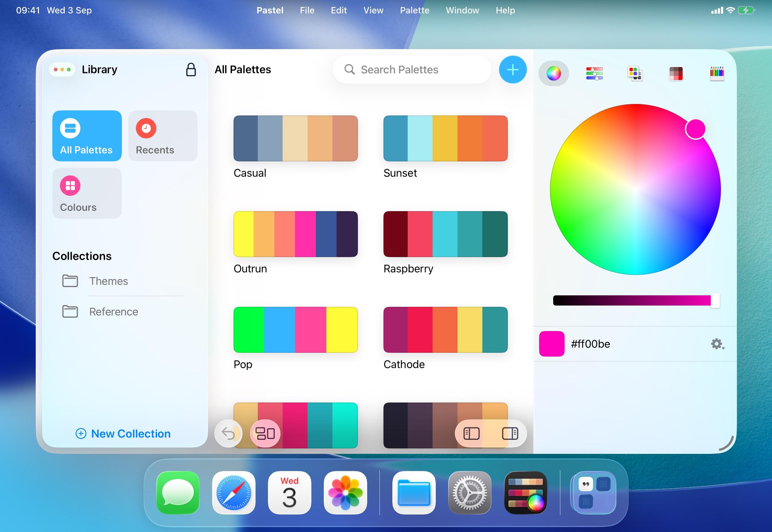Open the View menu
This screenshot has width=772, height=532.
373,10
